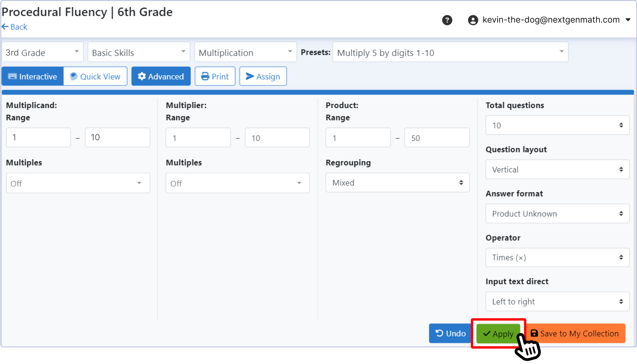Open the Total questions selector
The image size is (637, 364).
pyautogui.click(x=557, y=125)
